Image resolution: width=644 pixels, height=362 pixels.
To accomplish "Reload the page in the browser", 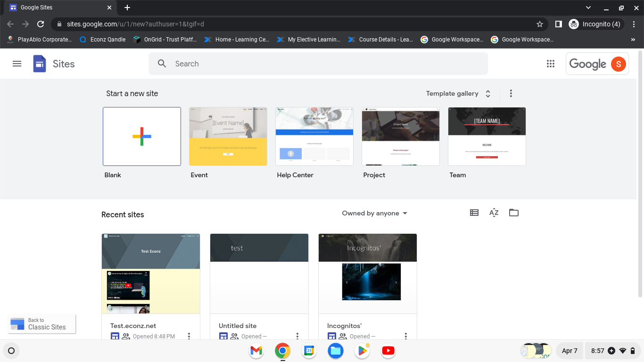I will (x=41, y=24).
